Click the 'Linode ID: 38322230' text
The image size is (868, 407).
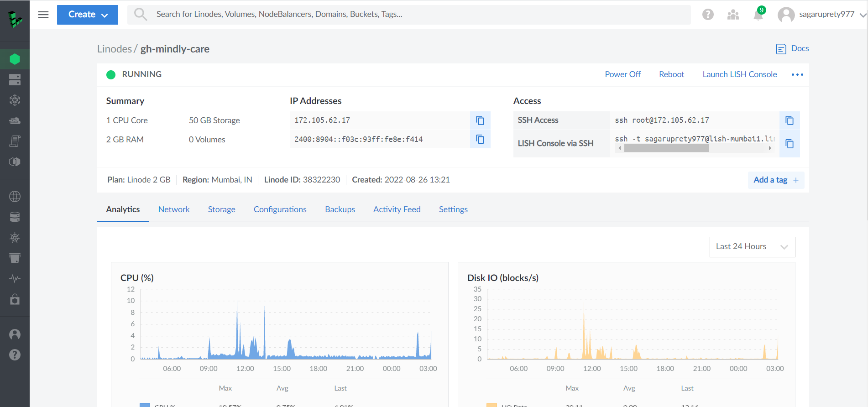pos(302,180)
